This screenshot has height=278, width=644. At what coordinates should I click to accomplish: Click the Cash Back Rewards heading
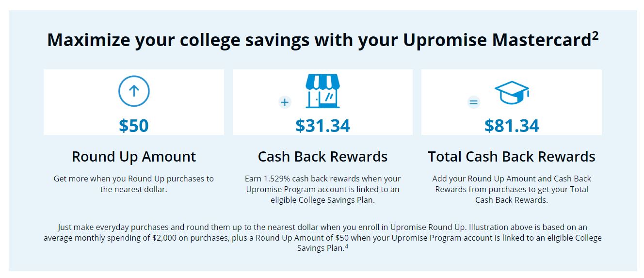pos(322,157)
